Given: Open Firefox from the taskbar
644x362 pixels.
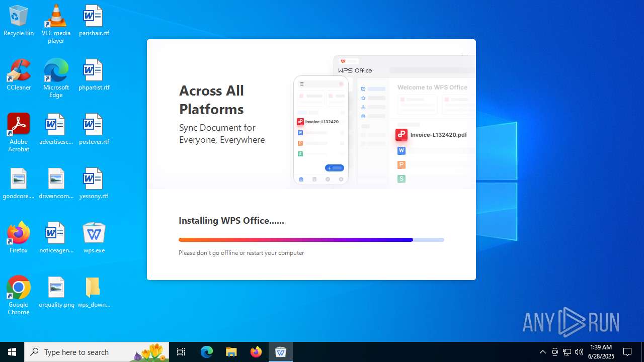Looking at the screenshot, I should [x=256, y=352].
